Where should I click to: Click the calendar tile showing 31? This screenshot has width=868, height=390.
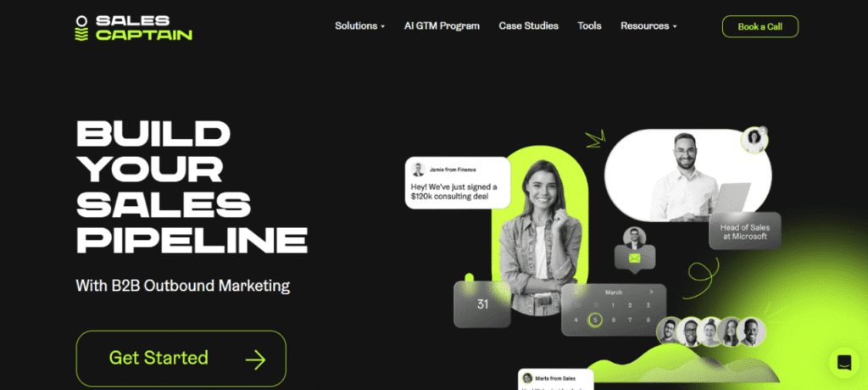click(x=482, y=304)
